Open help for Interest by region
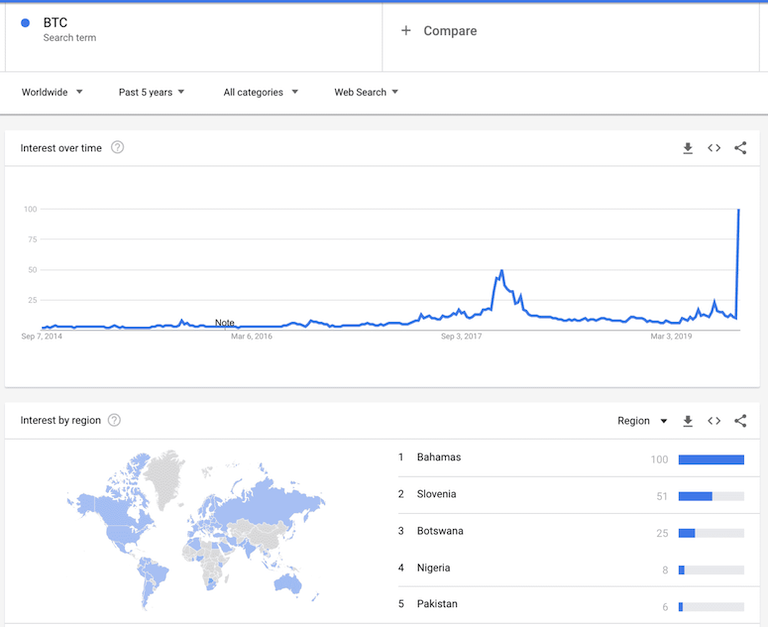 pyautogui.click(x=114, y=420)
